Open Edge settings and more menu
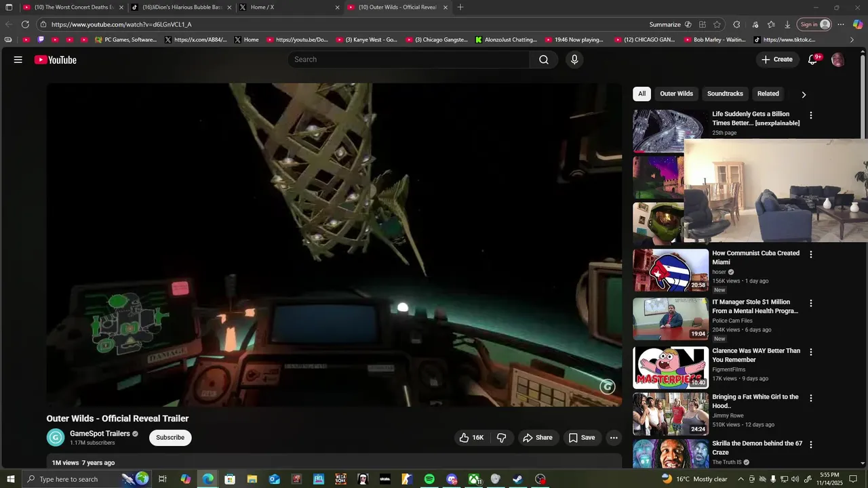Screen dimensions: 868x488 [841, 24]
